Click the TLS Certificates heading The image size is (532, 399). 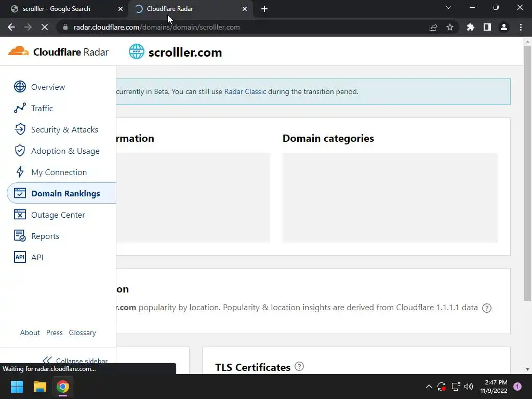pos(253,367)
